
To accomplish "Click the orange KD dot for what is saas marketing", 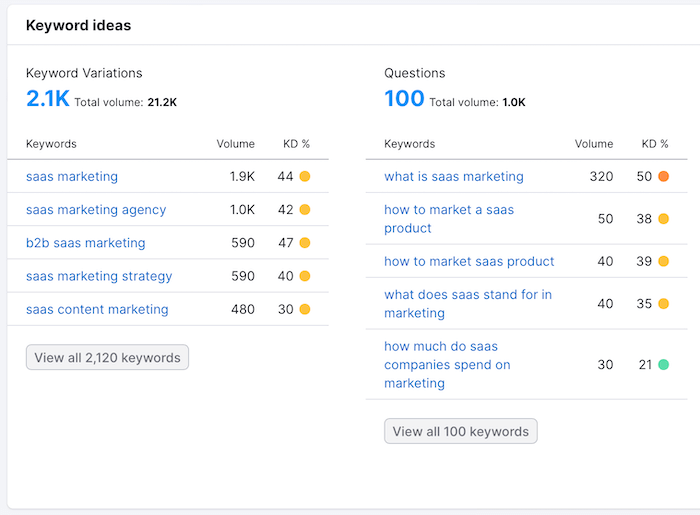I will click(663, 177).
